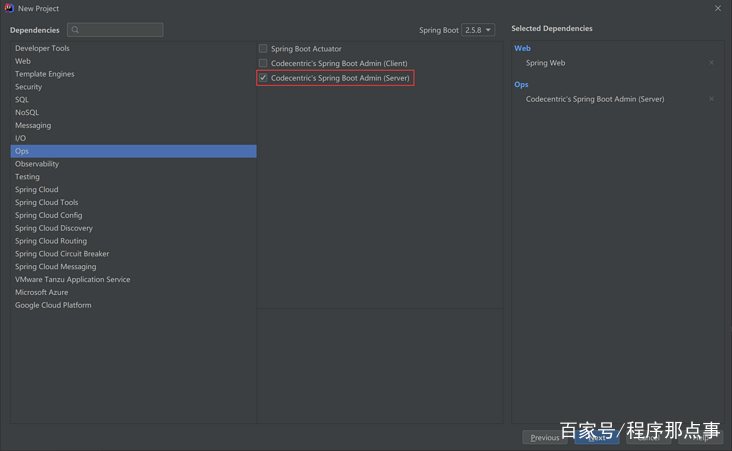
Task: Click the Web group header in Selected Dependencies
Action: click(522, 48)
